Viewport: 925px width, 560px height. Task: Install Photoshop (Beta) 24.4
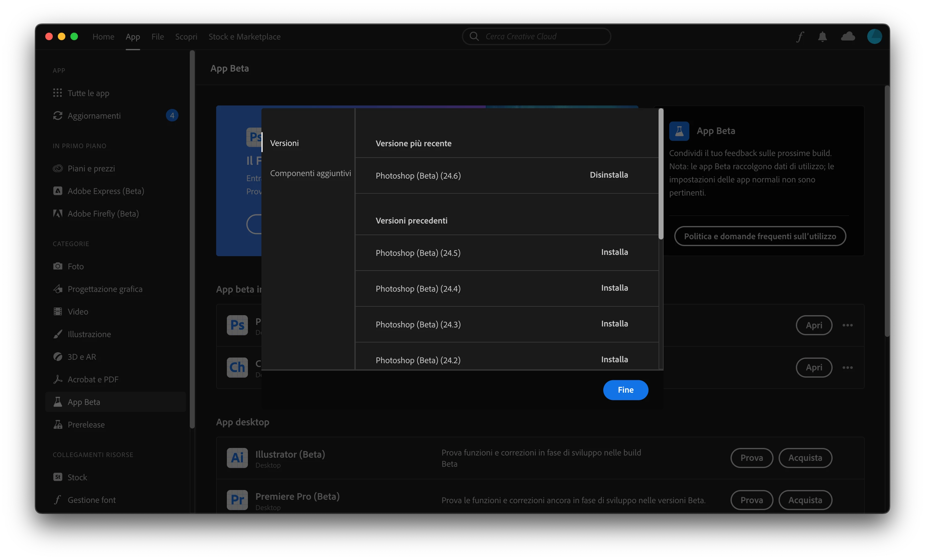[x=614, y=288]
